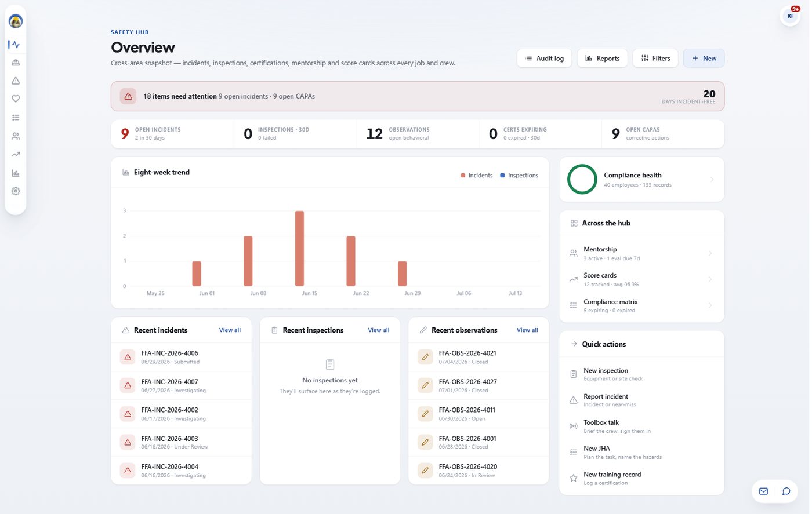Open the chat bubble icon at bottom right

click(786, 491)
